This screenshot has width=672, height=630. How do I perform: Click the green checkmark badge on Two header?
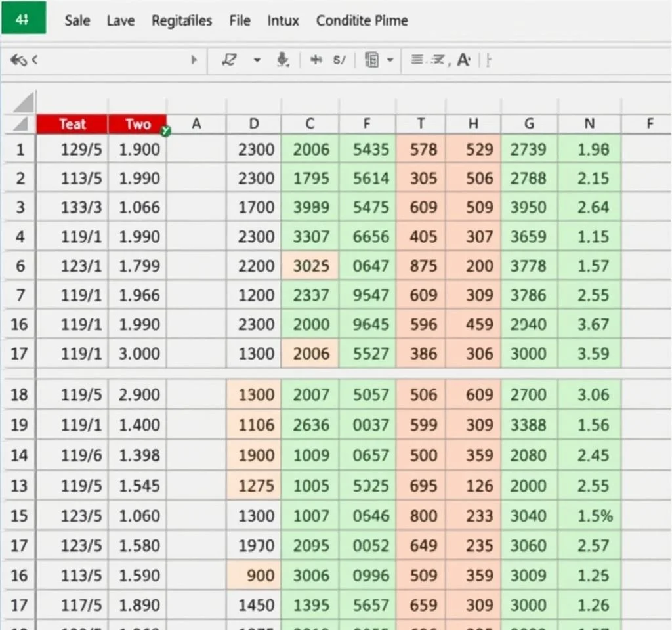tap(165, 131)
